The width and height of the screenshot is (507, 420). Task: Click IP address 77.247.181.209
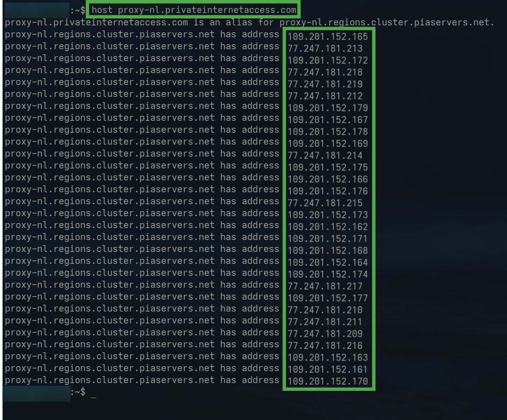point(325,335)
